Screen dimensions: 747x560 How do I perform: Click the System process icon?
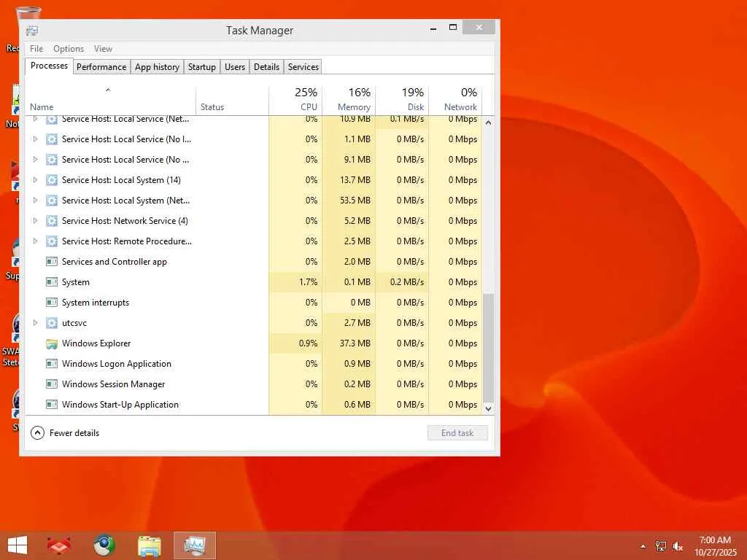click(x=52, y=282)
